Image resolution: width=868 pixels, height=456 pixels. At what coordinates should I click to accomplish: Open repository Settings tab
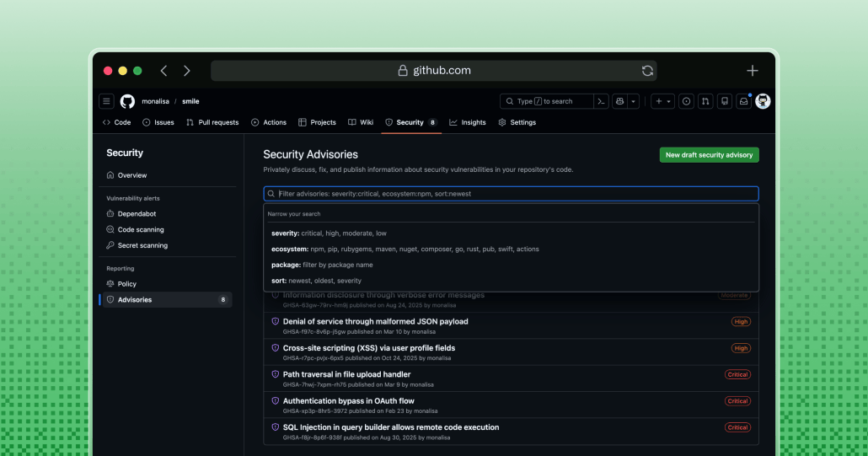[x=517, y=122]
